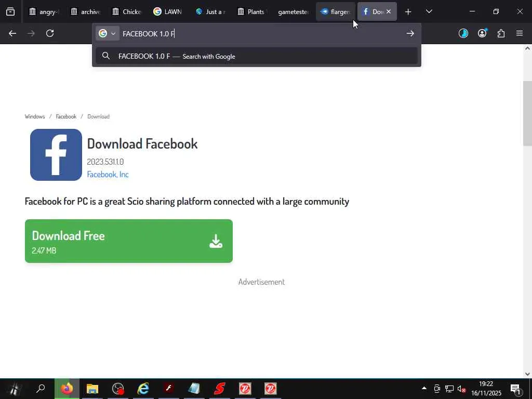Click the version number 2023.531.1.0 text
532x399 pixels.
[105, 162]
